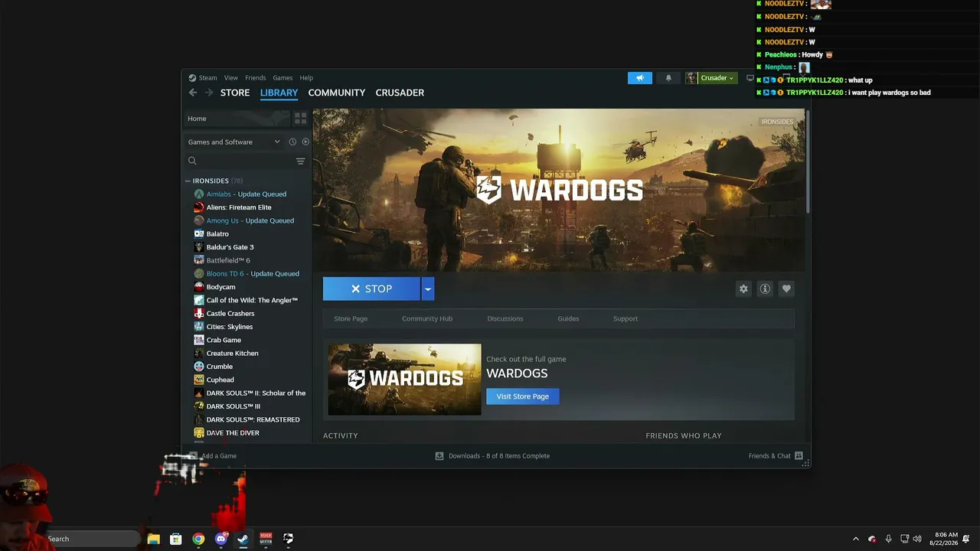Click the Downloads status icon
This screenshot has height=551, width=980.
coord(439,455)
